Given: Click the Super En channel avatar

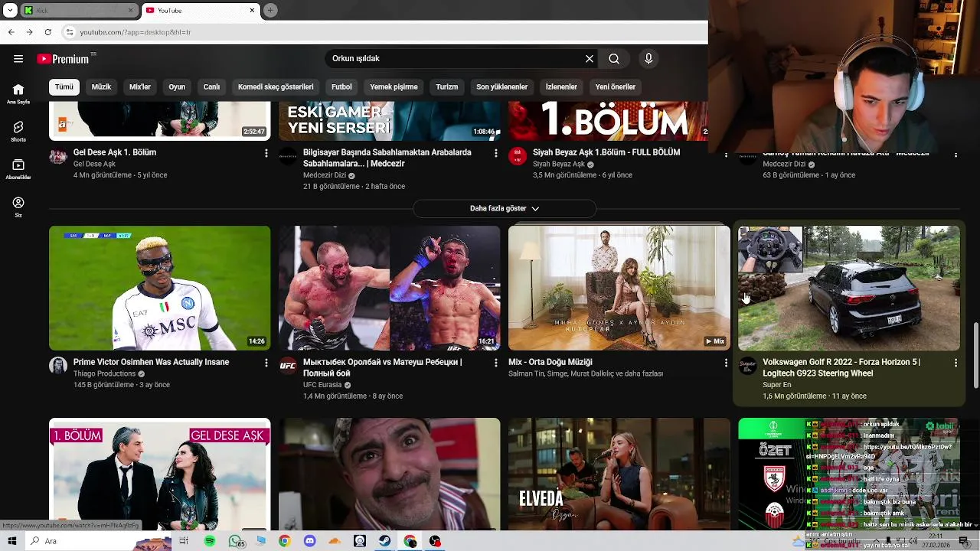Looking at the screenshot, I should tap(747, 366).
